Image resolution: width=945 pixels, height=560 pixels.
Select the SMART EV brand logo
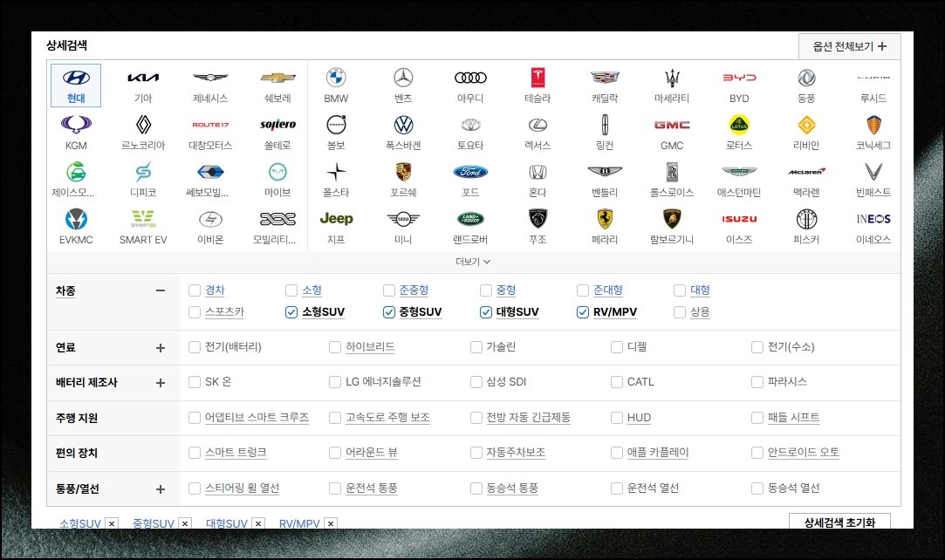click(143, 219)
